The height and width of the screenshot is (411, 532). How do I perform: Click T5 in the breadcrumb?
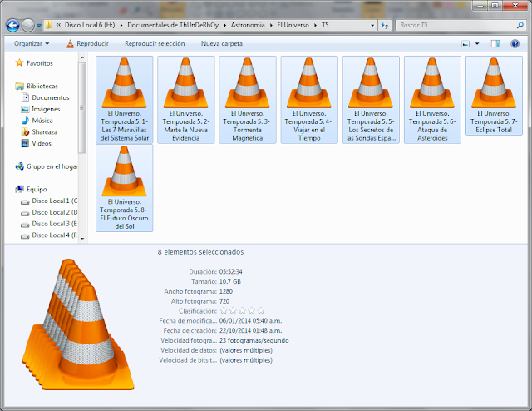coord(325,25)
